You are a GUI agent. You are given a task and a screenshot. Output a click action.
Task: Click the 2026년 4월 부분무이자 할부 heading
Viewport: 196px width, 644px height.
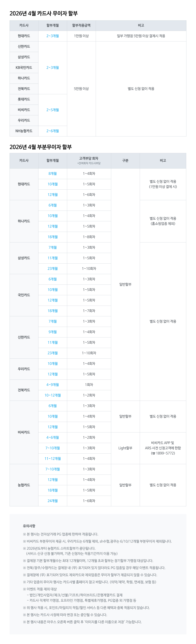pyautogui.click(x=41, y=147)
